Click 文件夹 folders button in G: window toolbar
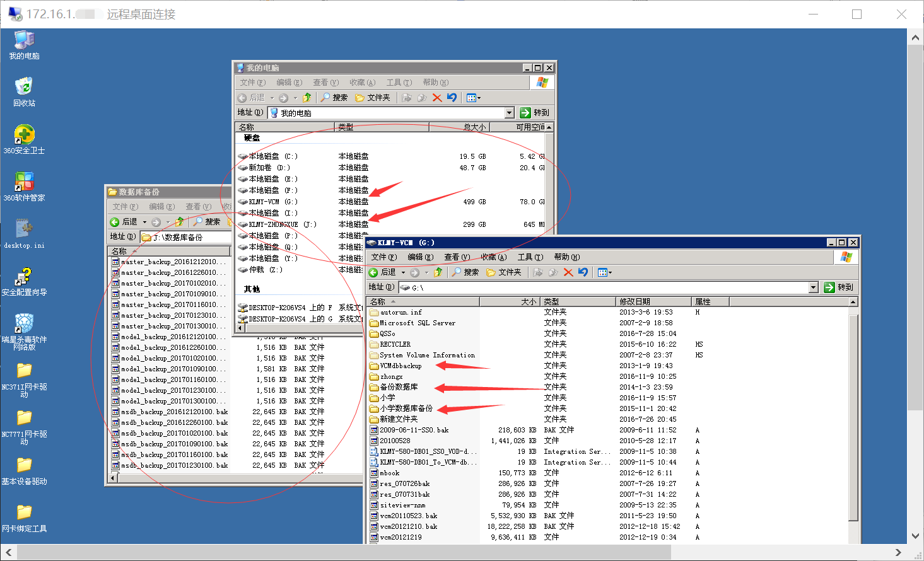 click(504, 272)
